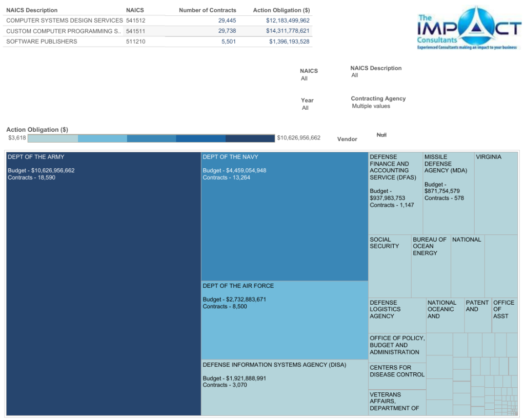Image resolution: width=525 pixels, height=420 pixels.
Task: Click obligation value $14,311,778,621
Action: (288, 31)
